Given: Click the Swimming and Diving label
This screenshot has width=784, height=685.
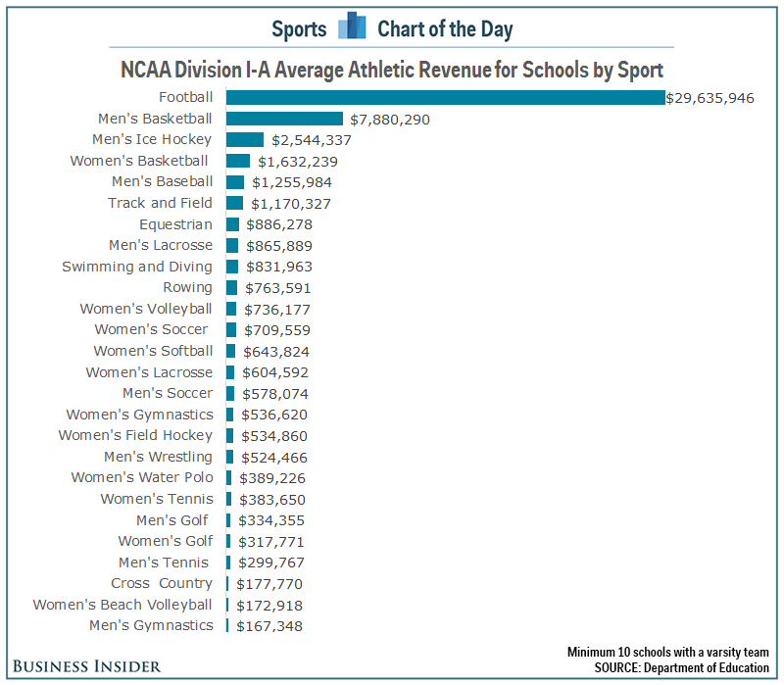Looking at the screenshot, I should [x=136, y=267].
